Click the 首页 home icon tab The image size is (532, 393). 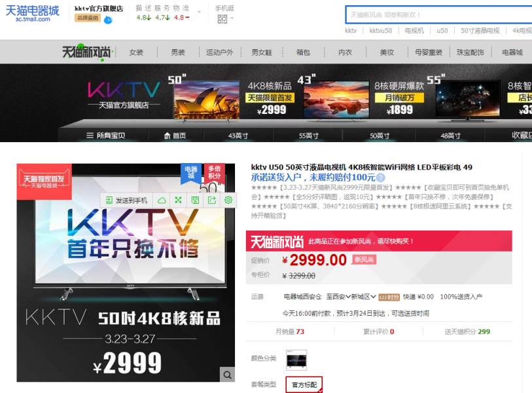175,136
